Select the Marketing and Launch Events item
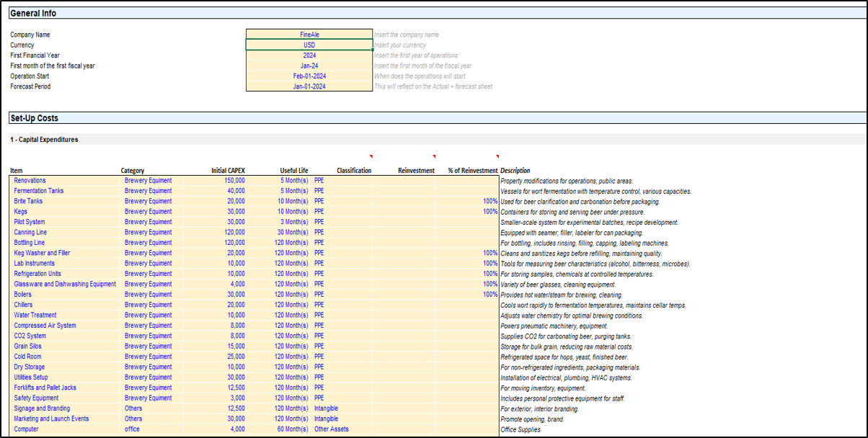868x438 pixels. tap(51, 419)
